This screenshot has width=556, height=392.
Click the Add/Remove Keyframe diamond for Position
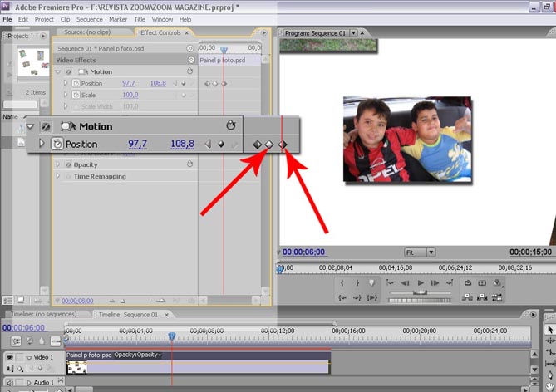pos(221,145)
